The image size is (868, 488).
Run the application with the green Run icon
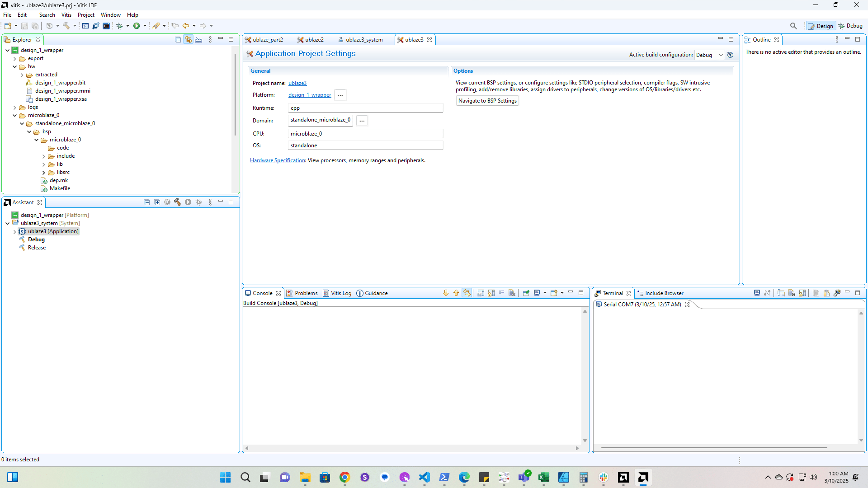136,26
